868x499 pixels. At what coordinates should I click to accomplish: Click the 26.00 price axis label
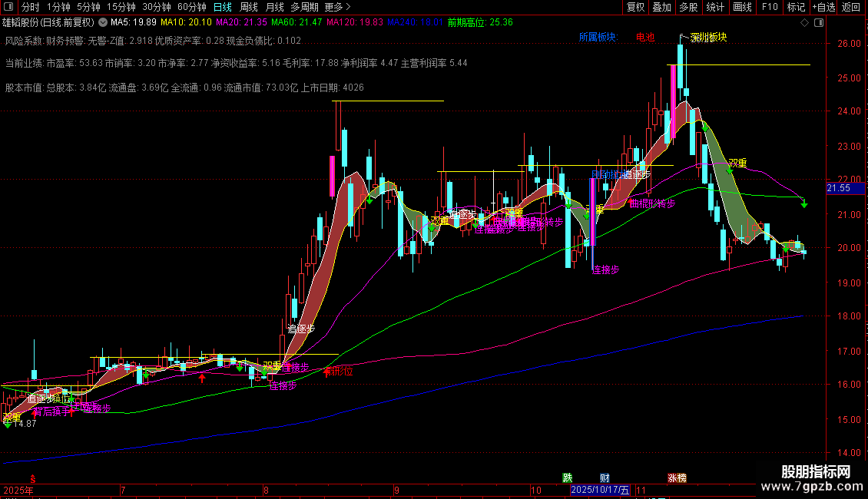point(849,44)
